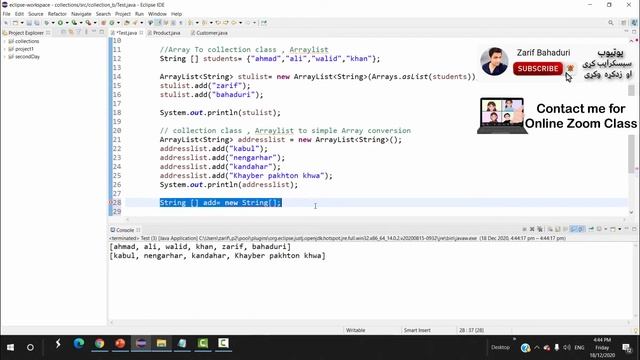640x360 pixels.
Task: Open the Project menu
Action: pos(122,14)
